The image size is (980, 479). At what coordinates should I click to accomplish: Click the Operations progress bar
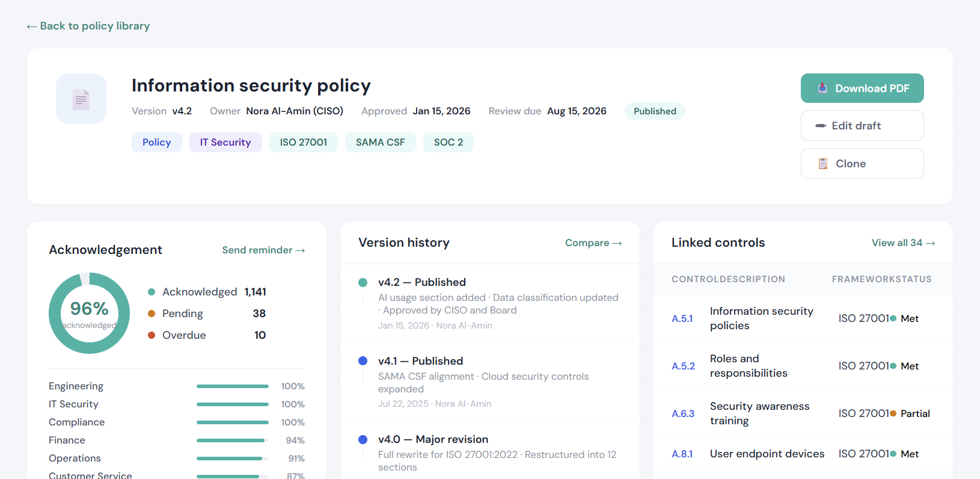[233, 459]
